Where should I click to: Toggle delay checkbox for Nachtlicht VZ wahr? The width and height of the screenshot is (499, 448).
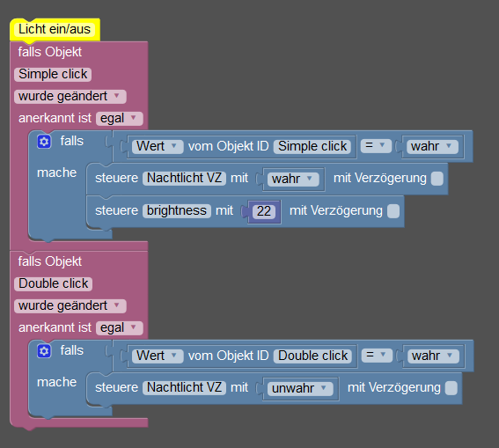click(x=437, y=179)
